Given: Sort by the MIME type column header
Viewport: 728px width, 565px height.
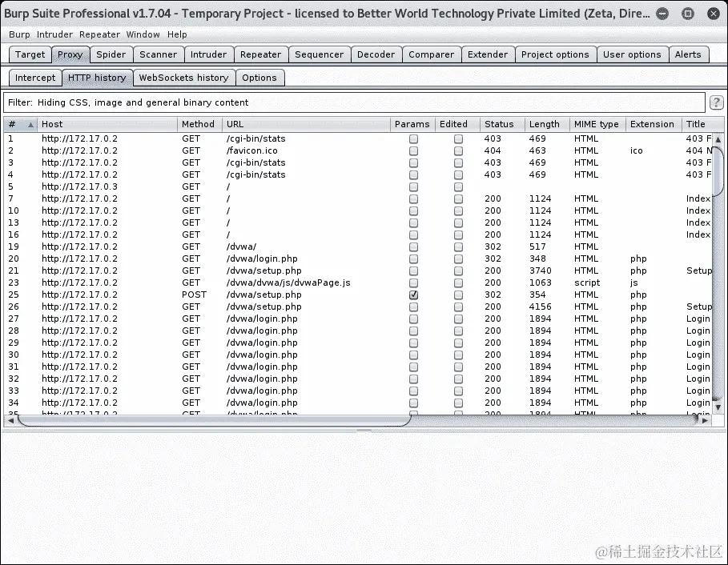Looking at the screenshot, I should [597, 124].
